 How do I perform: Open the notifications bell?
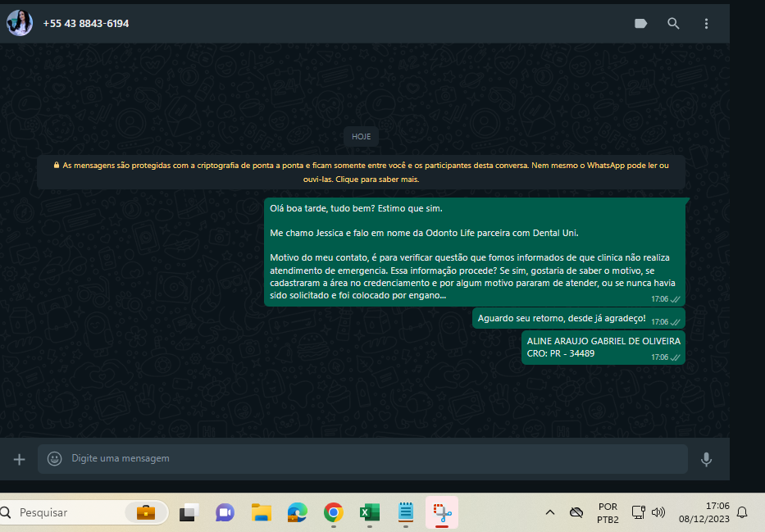[x=741, y=512]
